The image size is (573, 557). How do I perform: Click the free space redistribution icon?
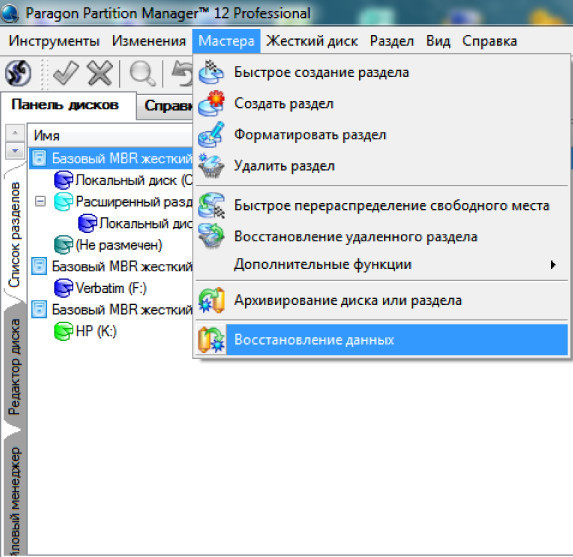click(x=211, y=205)
